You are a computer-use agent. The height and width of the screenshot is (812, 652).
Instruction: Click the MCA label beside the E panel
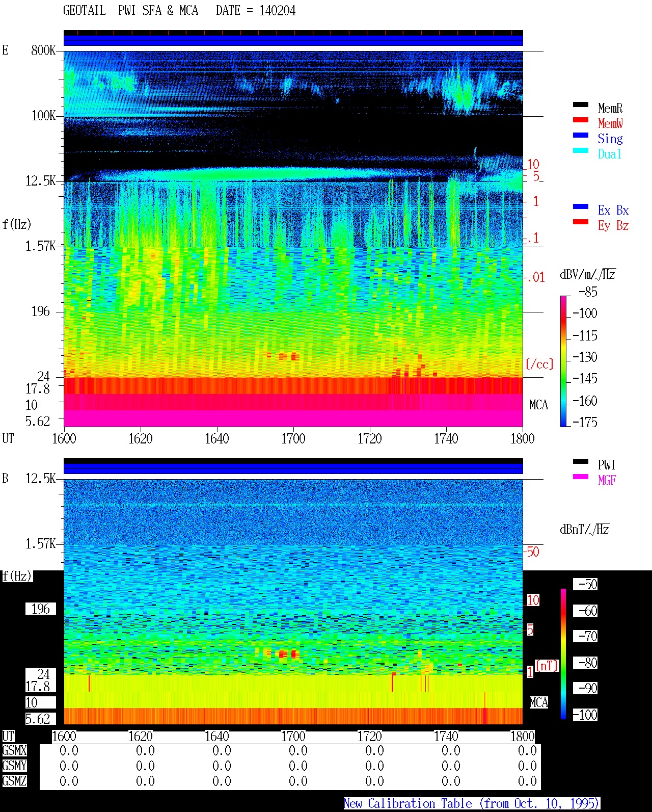(x=538, y=405)
